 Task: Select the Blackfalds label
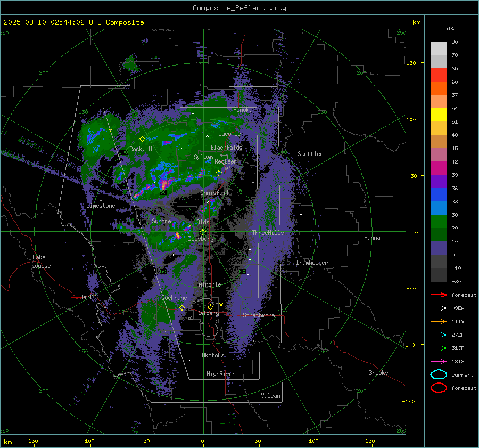226,148
